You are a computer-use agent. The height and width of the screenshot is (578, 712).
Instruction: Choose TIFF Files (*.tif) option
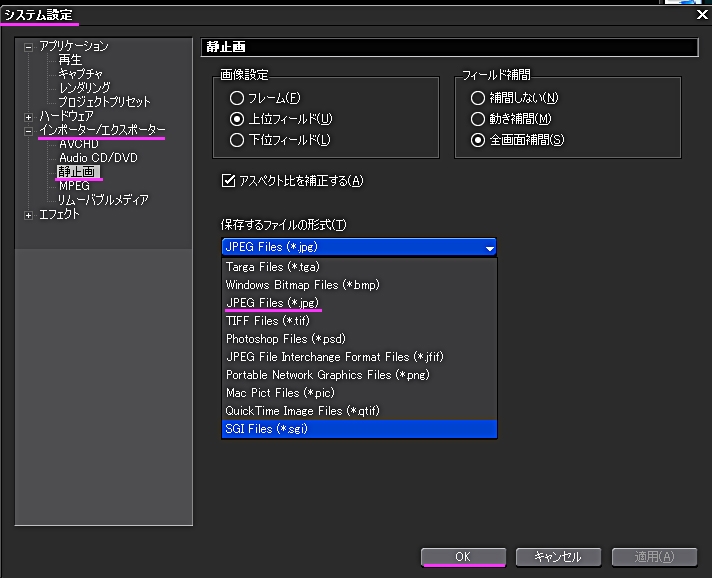pos(266,321)
